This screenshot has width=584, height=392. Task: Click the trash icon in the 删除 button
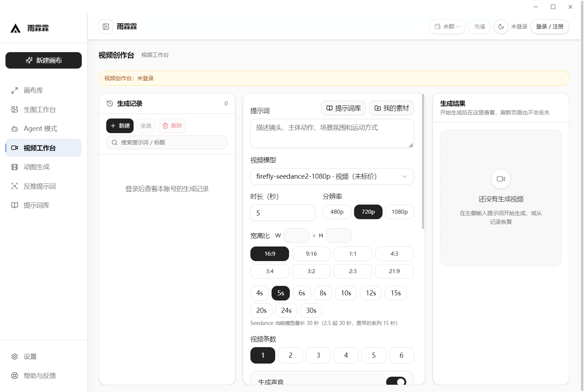(165, 126)
